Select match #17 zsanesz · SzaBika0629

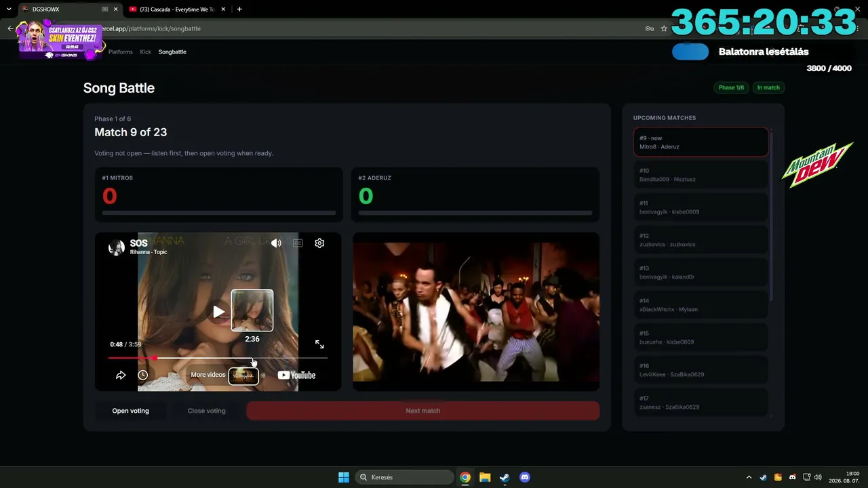(x=701, y=402)
